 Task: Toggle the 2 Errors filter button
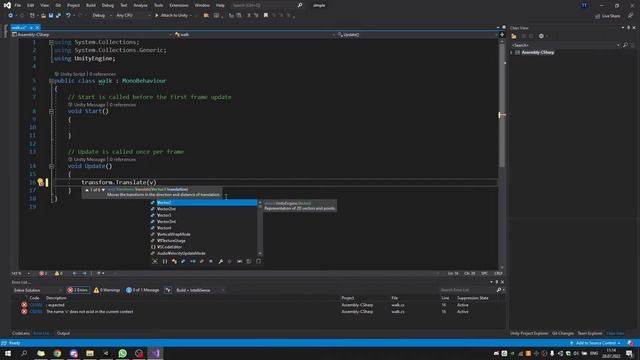78,290
